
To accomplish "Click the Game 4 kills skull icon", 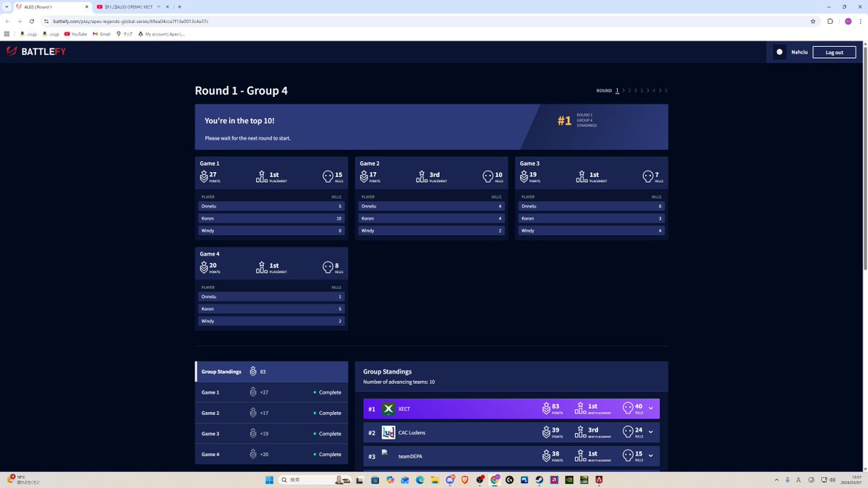I will click(328, 267).
